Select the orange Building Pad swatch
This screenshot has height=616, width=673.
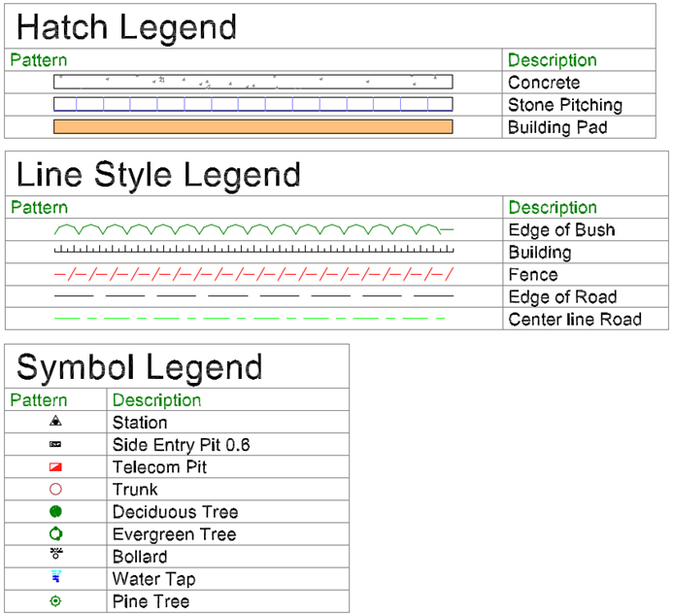point(253,126)
